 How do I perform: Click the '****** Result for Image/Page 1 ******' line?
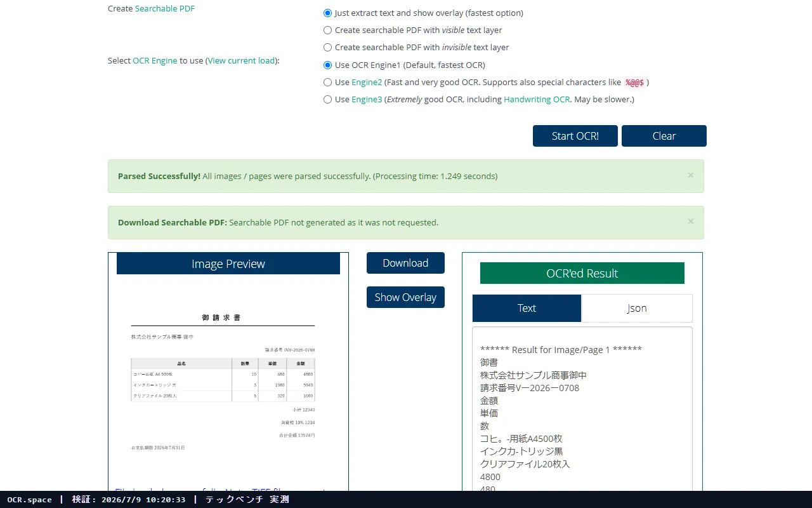coord(561,350)
